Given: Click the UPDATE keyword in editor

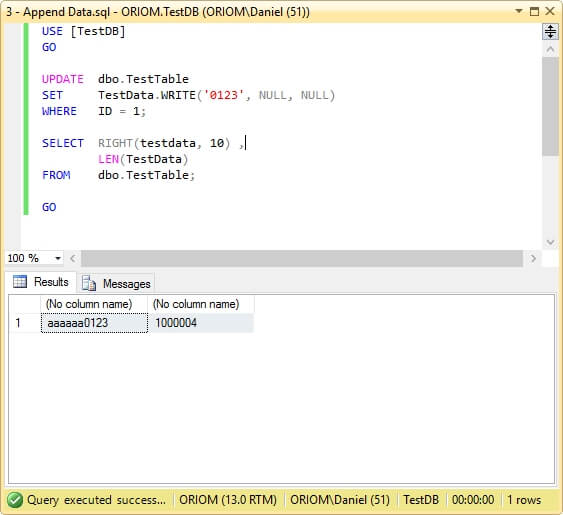Looking at the screenshot, I should coord(62,79).
